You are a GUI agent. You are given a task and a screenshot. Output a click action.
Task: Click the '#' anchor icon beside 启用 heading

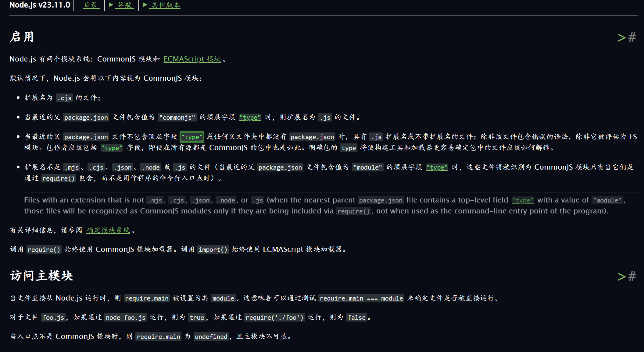632,37
